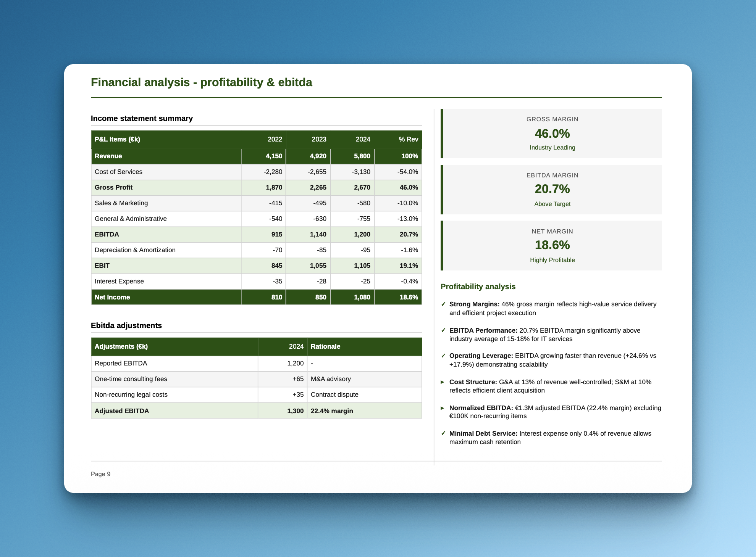Click the % Rev column header
The height and width of the screenshot is (557, 756).
click(x=408, y=139)
